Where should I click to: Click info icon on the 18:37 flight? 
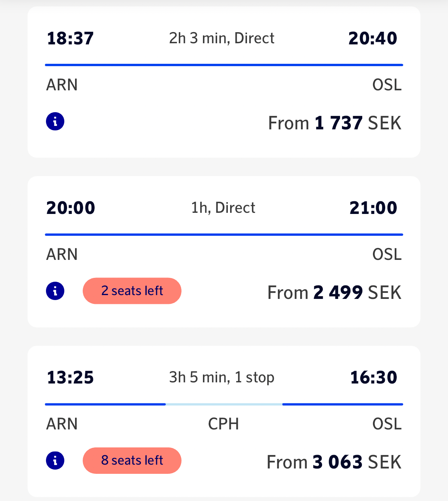[x=55, y=122]
